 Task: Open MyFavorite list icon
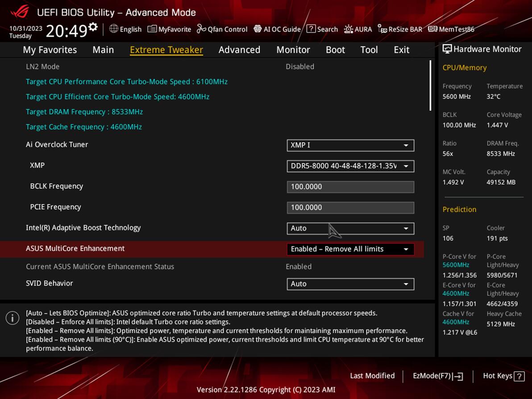pos(152,29)
